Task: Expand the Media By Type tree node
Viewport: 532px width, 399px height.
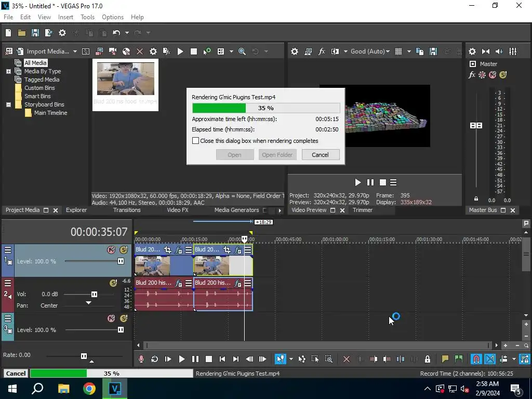Action: (8, 71)
